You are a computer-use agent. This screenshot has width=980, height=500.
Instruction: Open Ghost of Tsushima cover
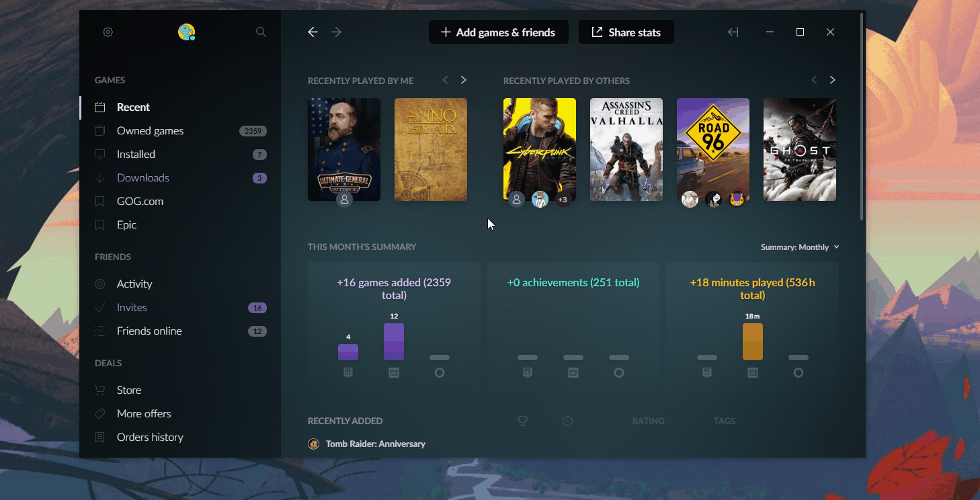(x=800, y=149)
